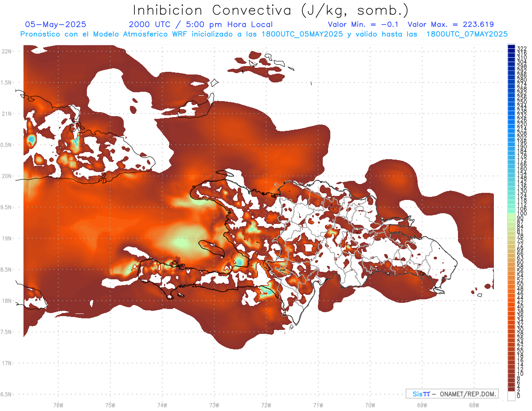
Task: Click the '7.5N' latitude label
Action: (x=7, y=332)
